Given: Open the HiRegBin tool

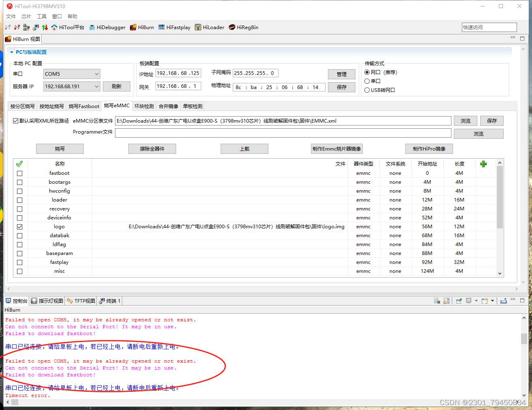Looking at the screenshot, I should [x=243, y=27].
